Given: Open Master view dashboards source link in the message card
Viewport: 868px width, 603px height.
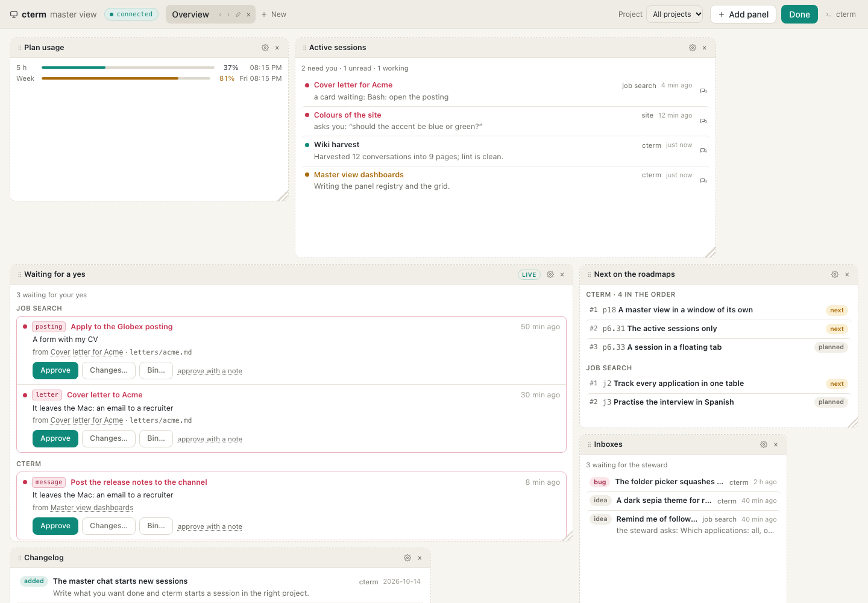Looking at the screenshot, I should [92, 508].
